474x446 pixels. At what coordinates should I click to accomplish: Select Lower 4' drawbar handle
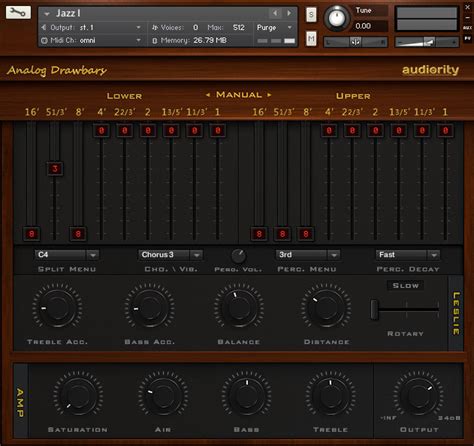[x=101, y=130]
